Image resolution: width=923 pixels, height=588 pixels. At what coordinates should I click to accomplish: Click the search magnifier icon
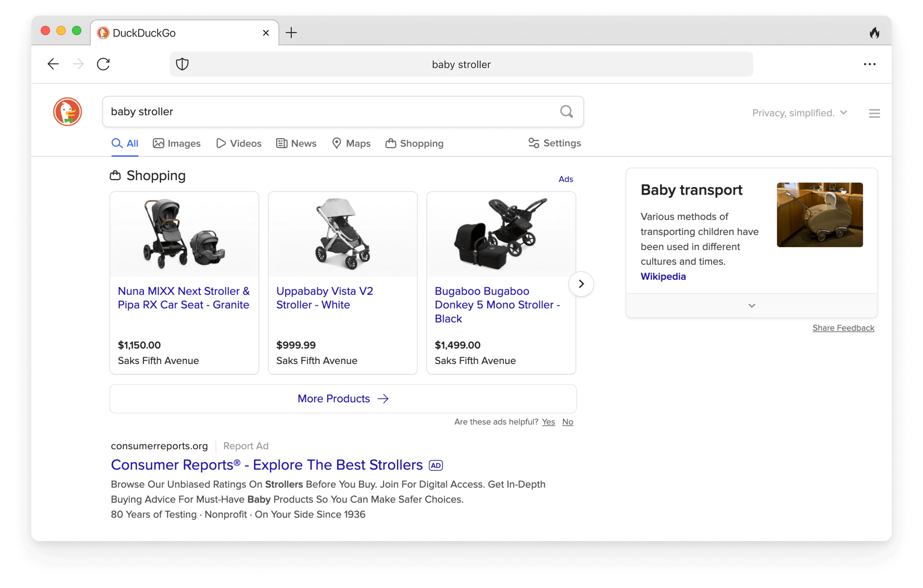(566, 112)
